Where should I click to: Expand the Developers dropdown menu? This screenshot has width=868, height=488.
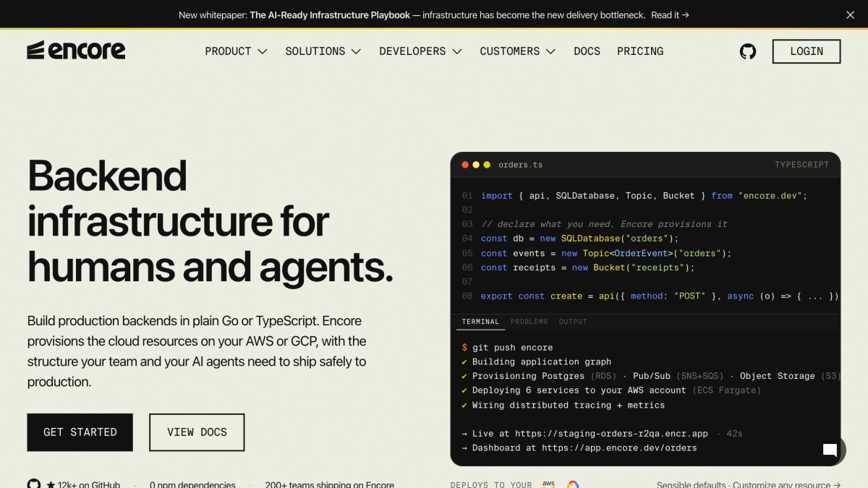click(421, 51)
